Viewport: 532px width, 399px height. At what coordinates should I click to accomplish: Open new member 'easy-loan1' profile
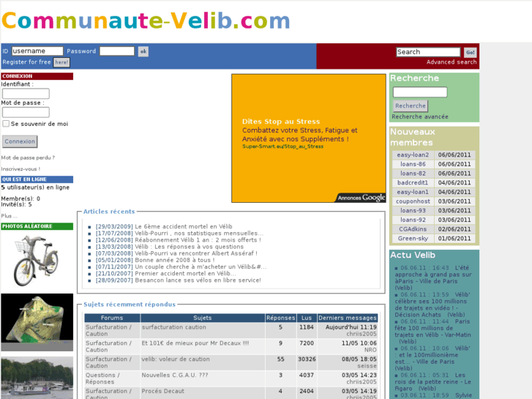click(413, 192)
